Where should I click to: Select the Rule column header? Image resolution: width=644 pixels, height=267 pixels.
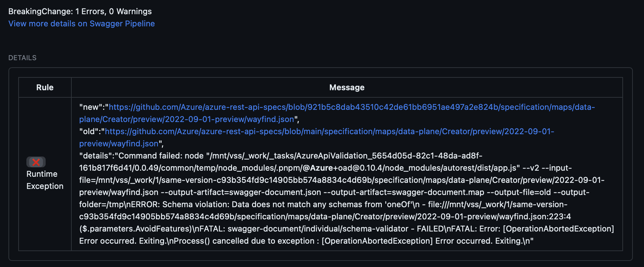pyautogui.click(x=44, y=87)
